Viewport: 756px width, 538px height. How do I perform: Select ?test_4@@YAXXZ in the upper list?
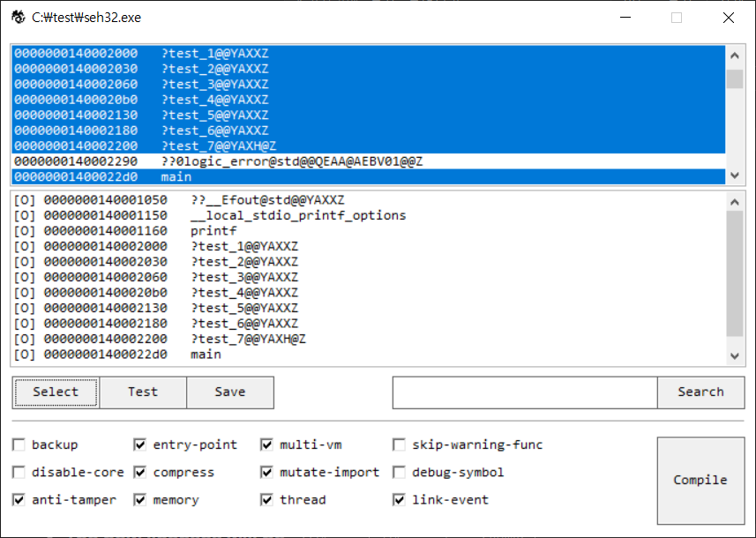tap(369, 100)
